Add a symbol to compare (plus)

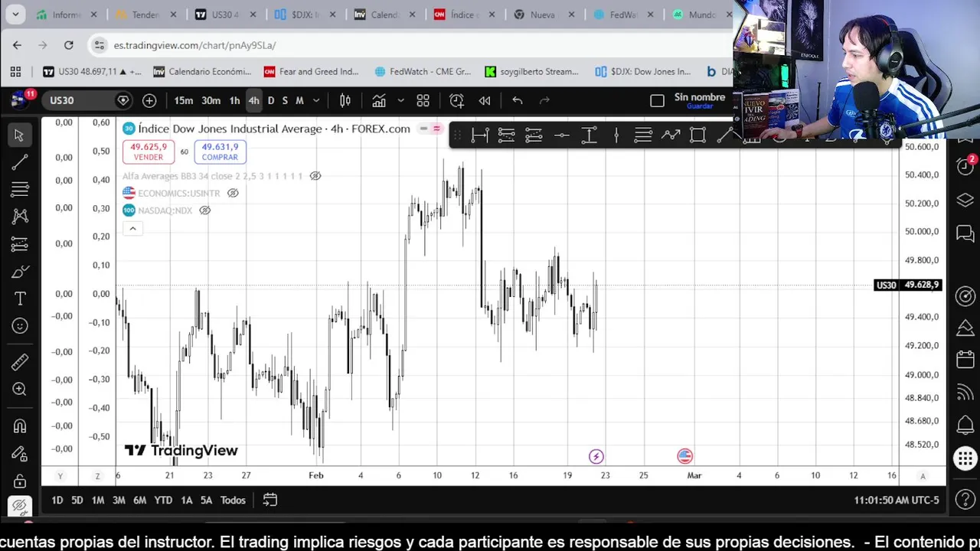[149, 100]
